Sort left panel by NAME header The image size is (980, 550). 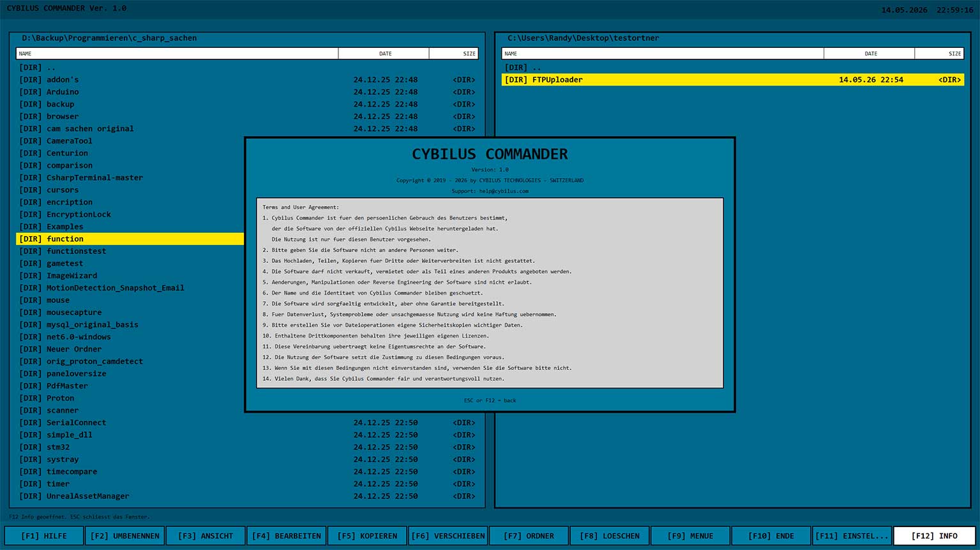pos(177,54)
